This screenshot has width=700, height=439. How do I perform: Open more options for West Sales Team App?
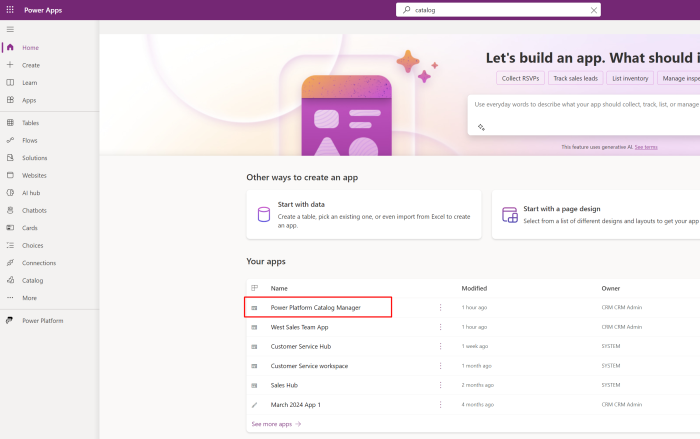[x=440, y=327]
